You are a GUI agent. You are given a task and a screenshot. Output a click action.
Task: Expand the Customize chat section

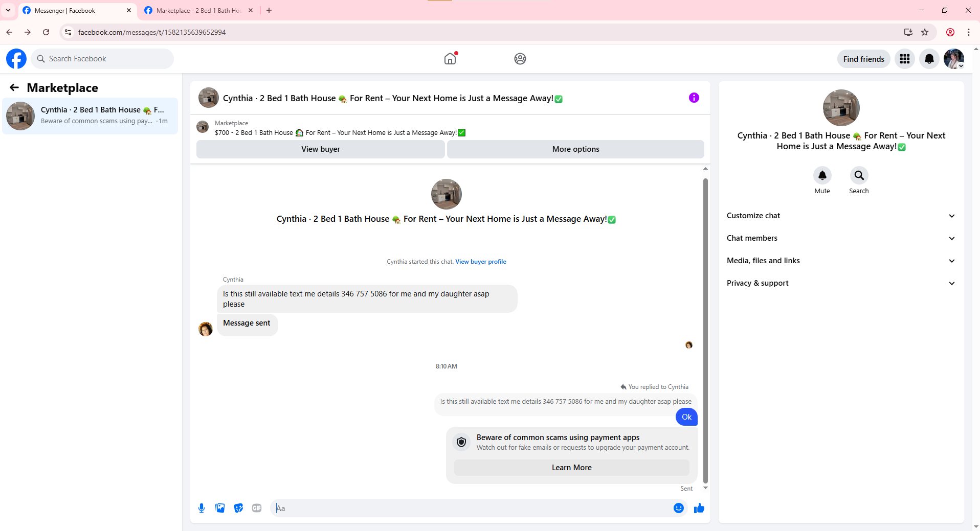(841, 216)
